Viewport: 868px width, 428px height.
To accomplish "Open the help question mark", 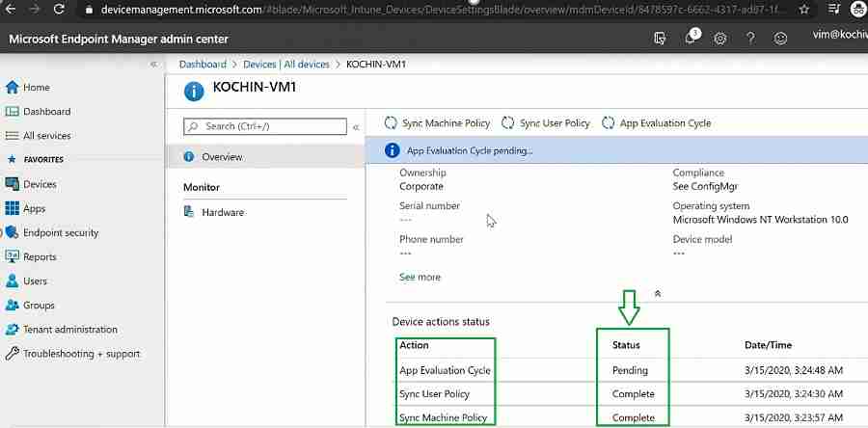I will click(x=750, y=39).
